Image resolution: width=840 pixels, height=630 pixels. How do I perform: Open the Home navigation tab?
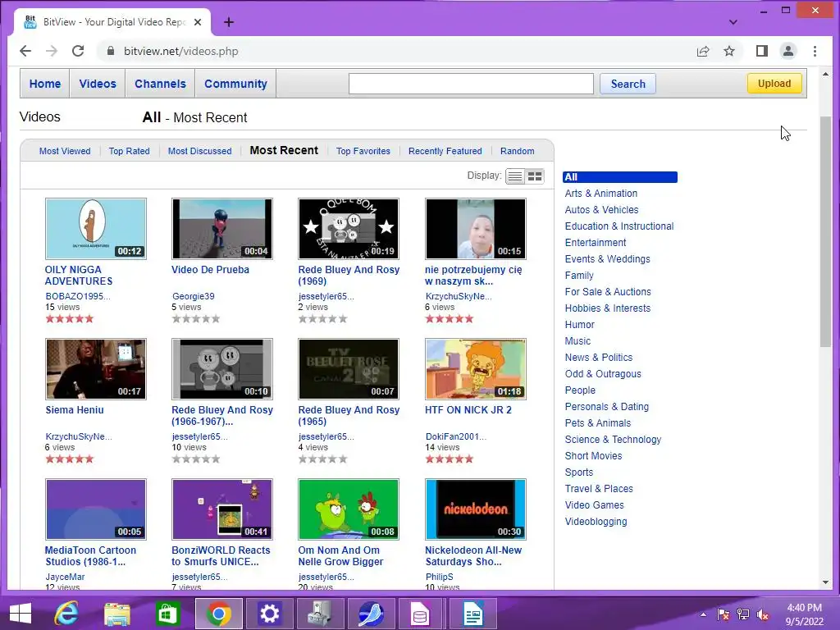coord(45,84)
